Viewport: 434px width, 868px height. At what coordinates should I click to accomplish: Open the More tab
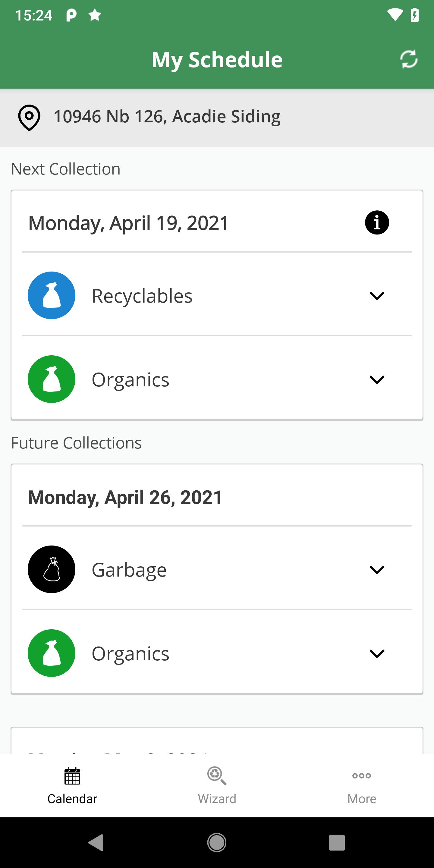362,786
